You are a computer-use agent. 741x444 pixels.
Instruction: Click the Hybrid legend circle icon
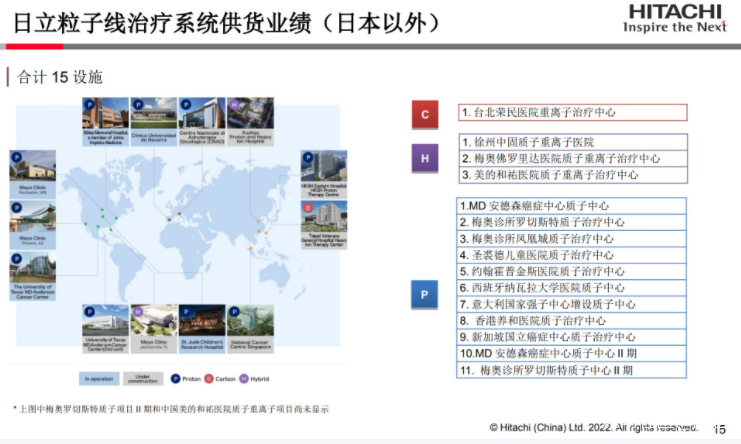pos(244,379)
